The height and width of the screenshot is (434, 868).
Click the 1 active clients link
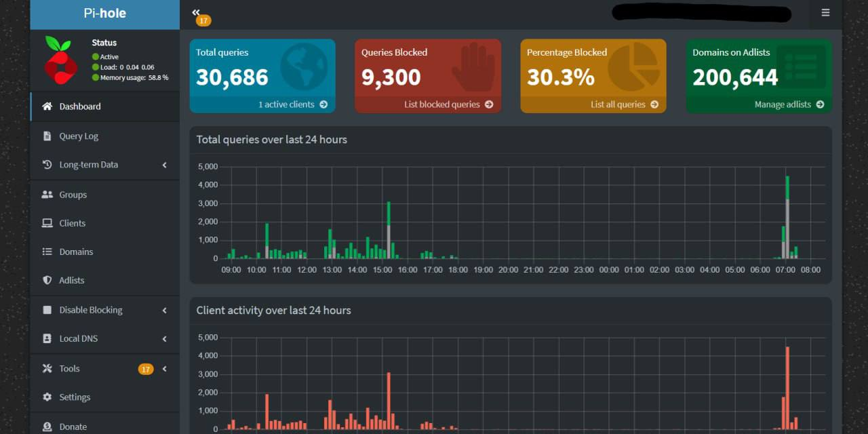(x=292, y=104)
